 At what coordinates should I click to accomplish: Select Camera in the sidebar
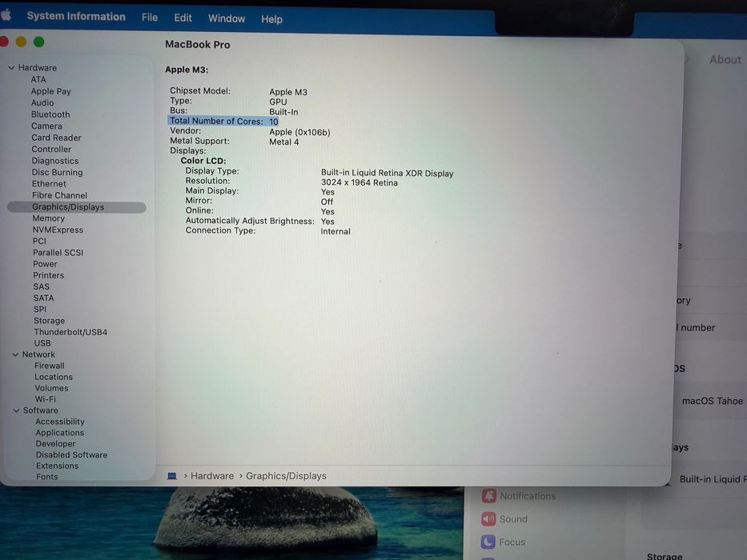(x=46, y=126)
